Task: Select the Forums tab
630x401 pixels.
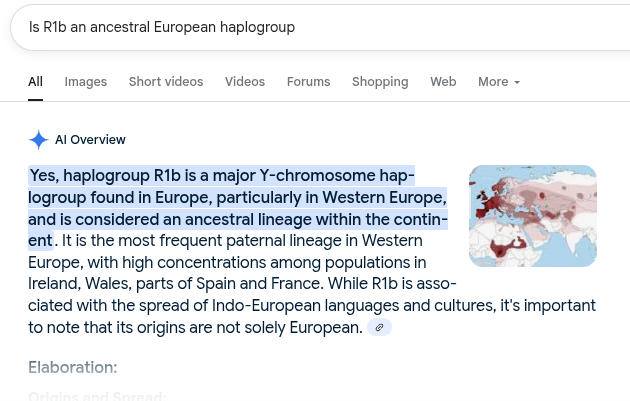Action: [x=308, y=82]
